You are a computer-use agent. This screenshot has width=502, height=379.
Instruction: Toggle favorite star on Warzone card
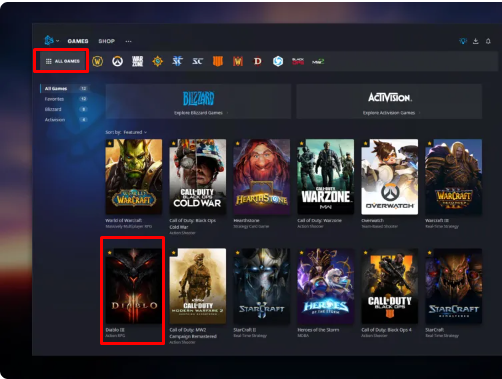(x=301, y=144)
